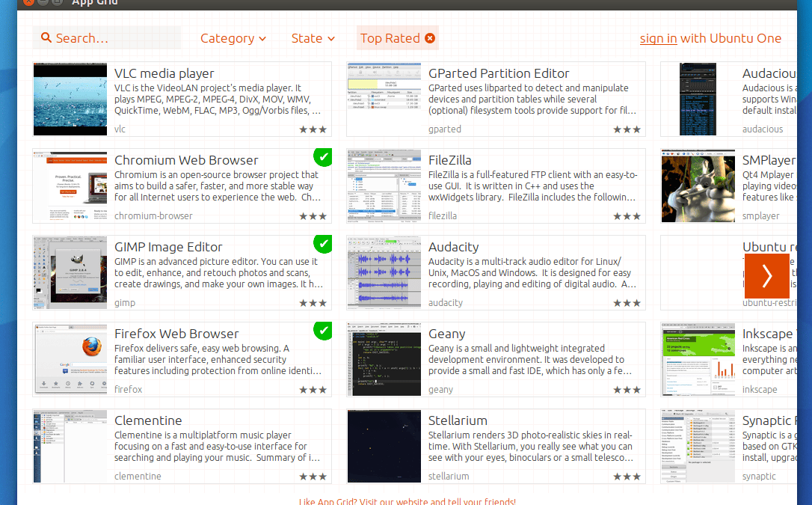This screenshot has width=812, height=505.
Task: Open GParted Partition Editor thumbnail
Action: [384, 100]
